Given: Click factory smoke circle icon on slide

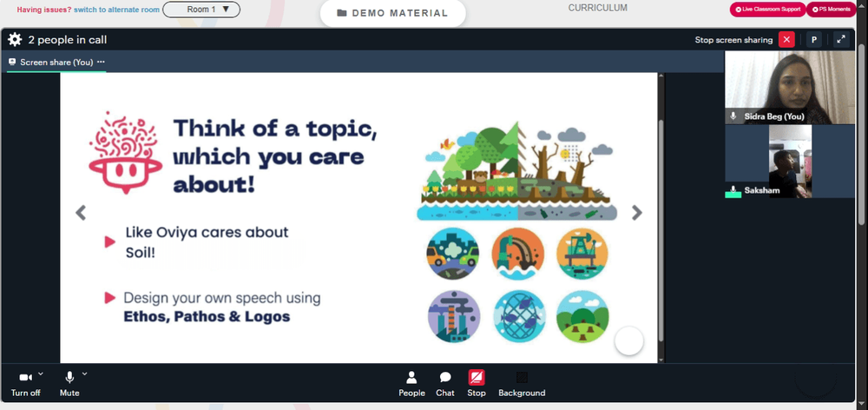Looking at the screenshot, I should pos(454,316).
